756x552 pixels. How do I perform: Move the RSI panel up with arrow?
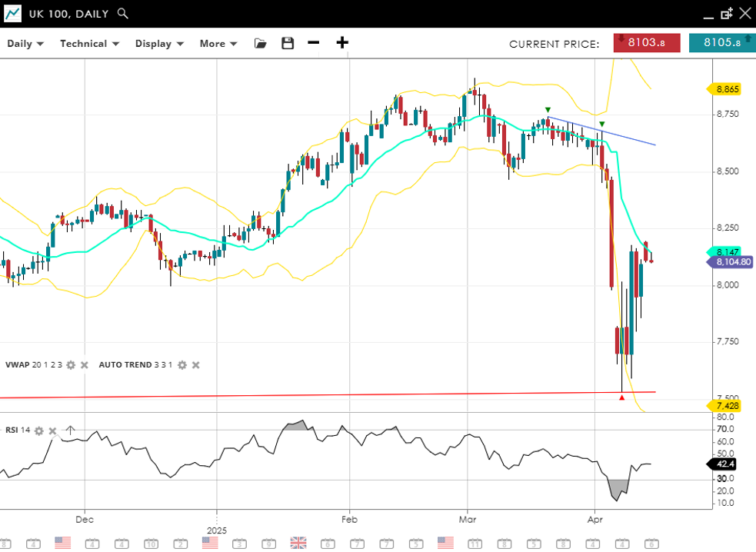70,431
